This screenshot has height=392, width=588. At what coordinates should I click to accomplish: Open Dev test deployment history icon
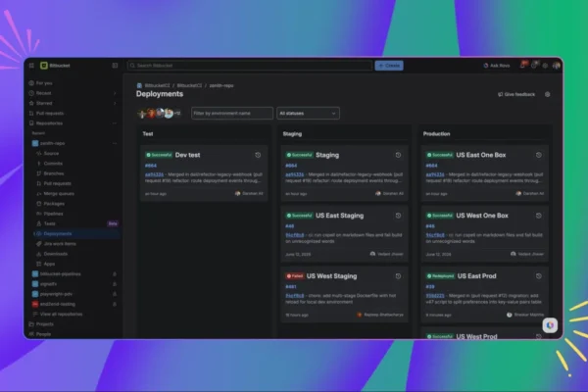(258, 155)
